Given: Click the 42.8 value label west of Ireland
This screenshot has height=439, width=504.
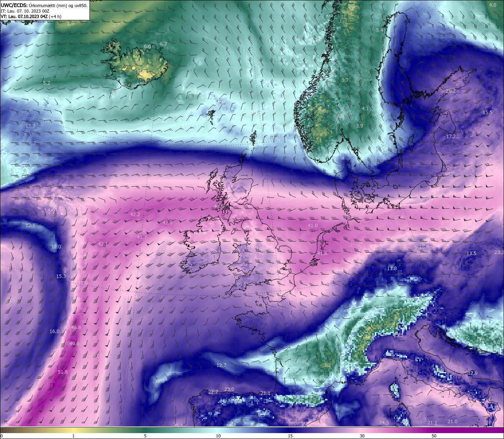Looking at the screenshot, I should coord(167,222).
